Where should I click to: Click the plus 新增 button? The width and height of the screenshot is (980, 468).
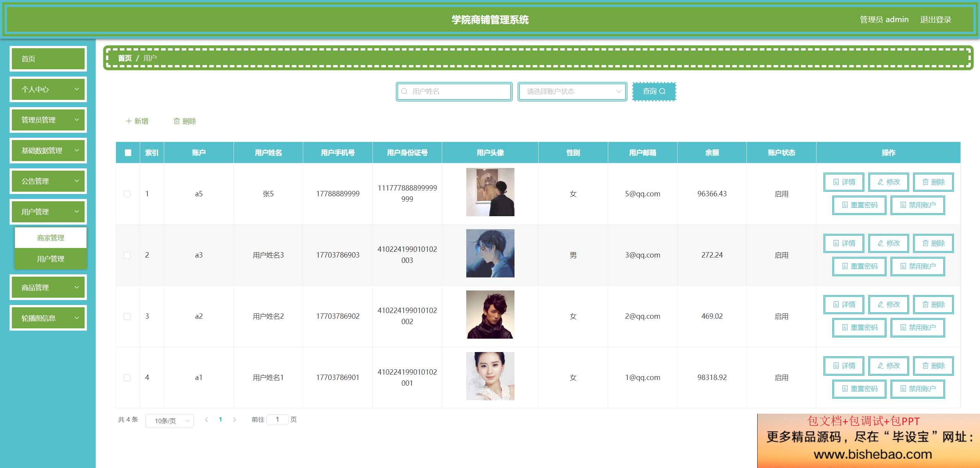tap(137, 121)
